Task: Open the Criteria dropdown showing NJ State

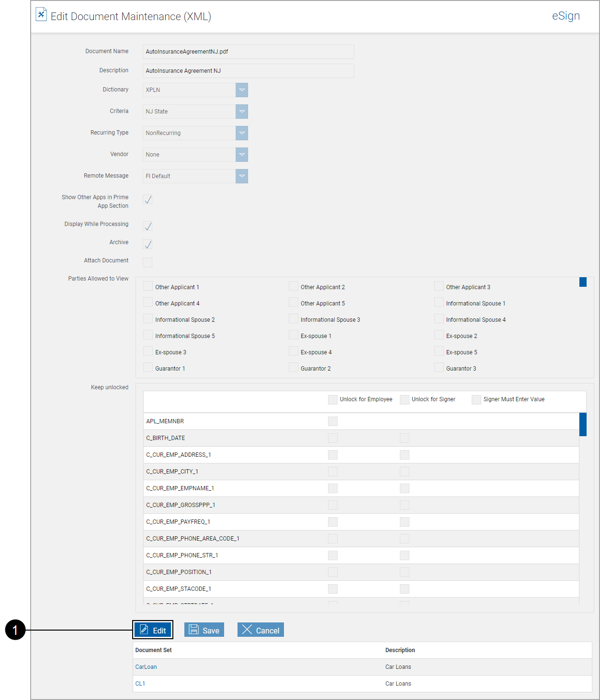Action: pos(242,111)
